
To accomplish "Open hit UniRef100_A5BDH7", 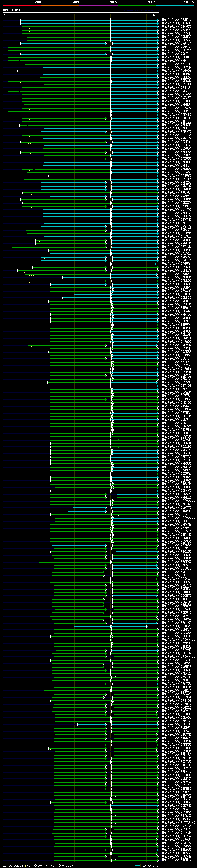I will 177,162.
